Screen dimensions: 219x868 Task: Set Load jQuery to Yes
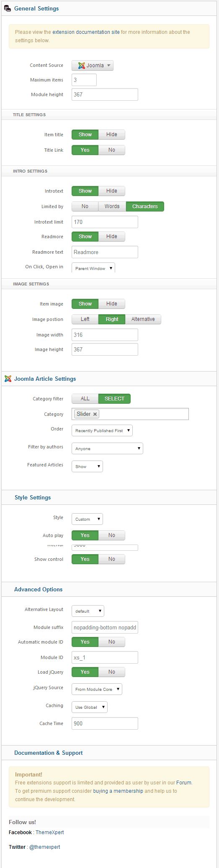pos(85,672)
